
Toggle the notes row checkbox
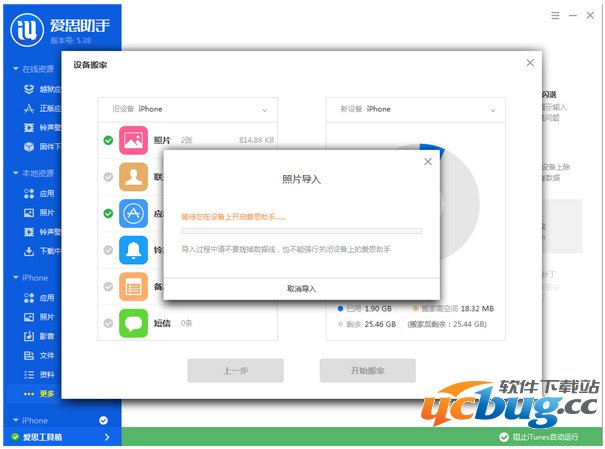[x=108, y=287]
